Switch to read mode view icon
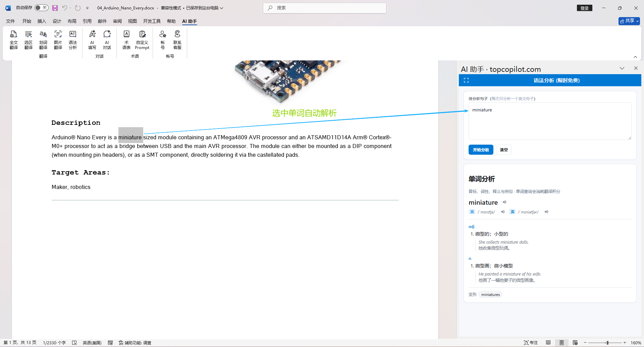 pos(548,343)
